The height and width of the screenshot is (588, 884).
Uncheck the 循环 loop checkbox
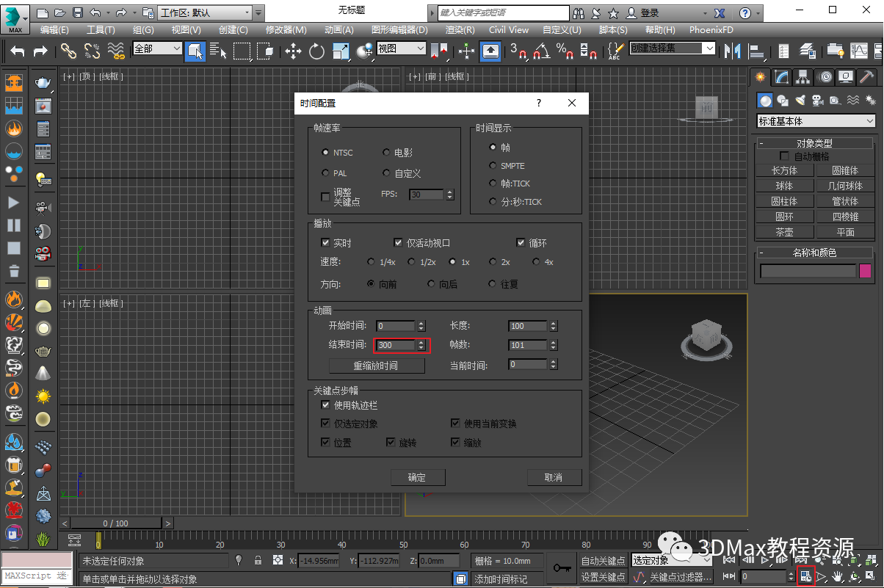[521, 243]
